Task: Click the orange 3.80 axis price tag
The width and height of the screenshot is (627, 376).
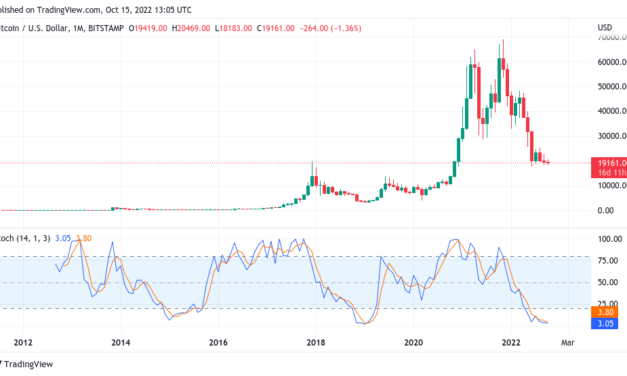Action: pyautogui.click(x=605, y=312)
